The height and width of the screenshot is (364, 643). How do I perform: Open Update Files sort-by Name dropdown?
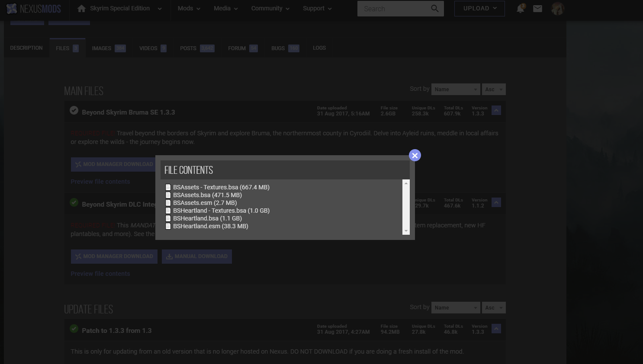[456, 308]
